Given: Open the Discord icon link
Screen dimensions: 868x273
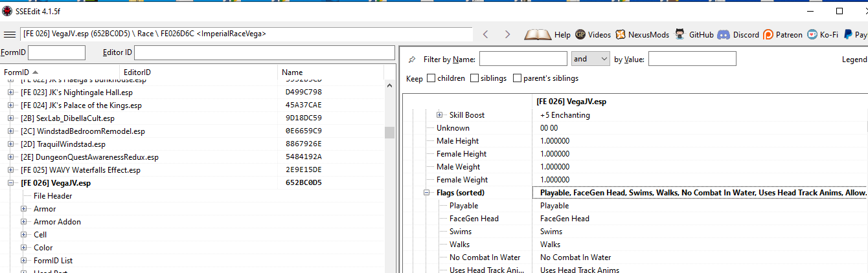Looking at the screenshot, I should 724,34.
